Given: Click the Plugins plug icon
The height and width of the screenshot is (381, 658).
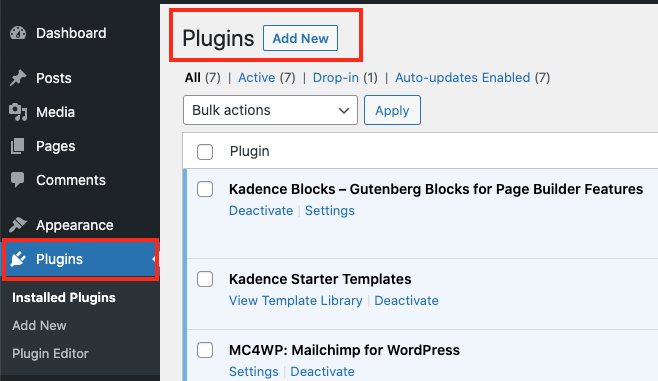Looking at the screenshot, I should click(18, 259).
